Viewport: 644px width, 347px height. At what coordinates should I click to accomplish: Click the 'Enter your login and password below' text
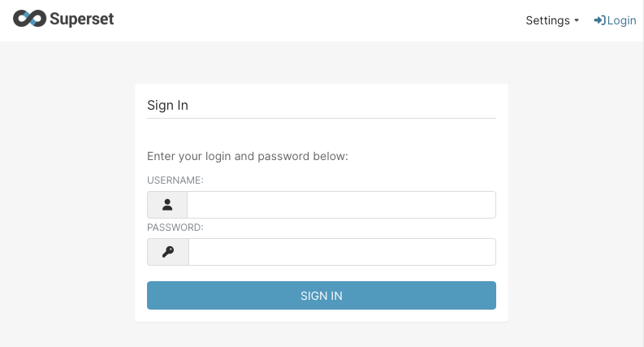(x=248, y=156)
